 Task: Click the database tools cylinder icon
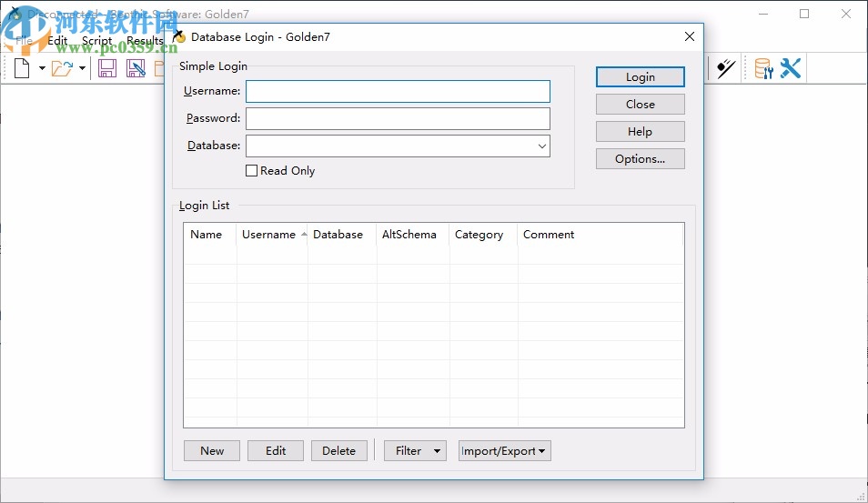pyautogui.click(x=763, y=68)
